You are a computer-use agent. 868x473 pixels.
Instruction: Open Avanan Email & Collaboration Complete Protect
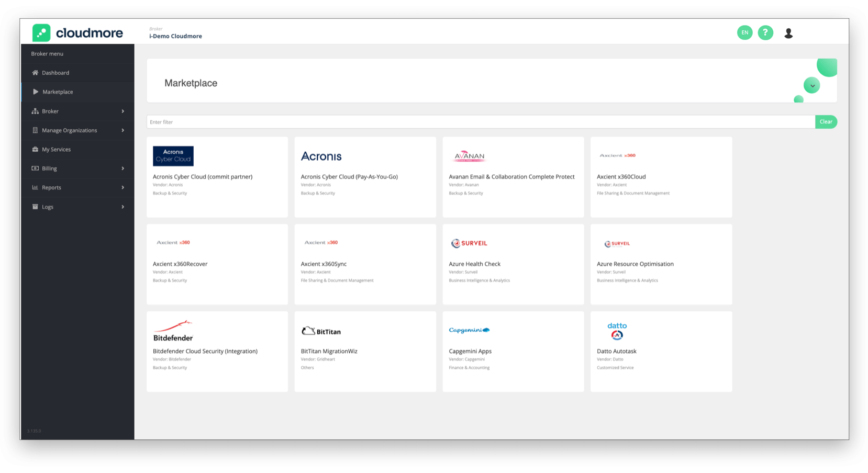tap(511, 177)
